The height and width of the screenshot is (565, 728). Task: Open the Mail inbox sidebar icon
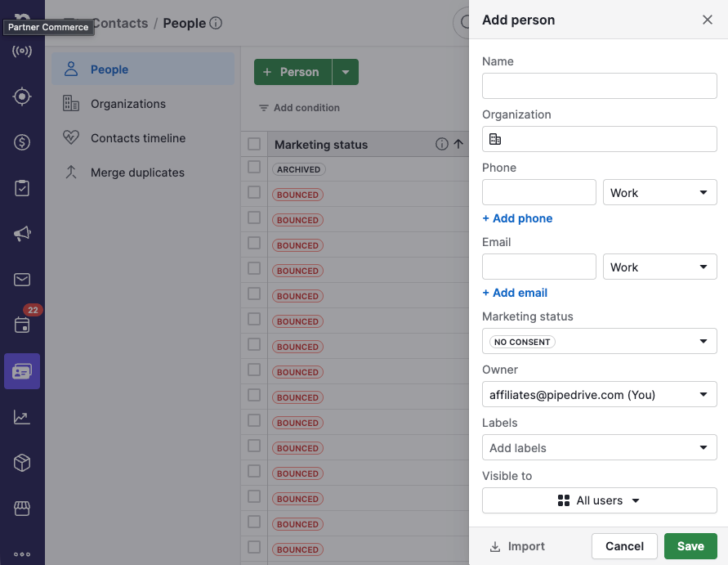click(x=22, y=280)
